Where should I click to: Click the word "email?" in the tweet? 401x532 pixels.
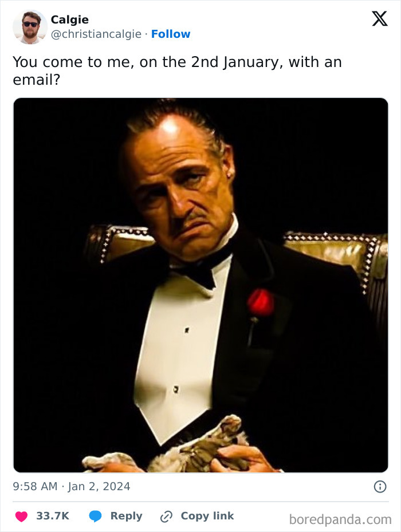point(36,80)
